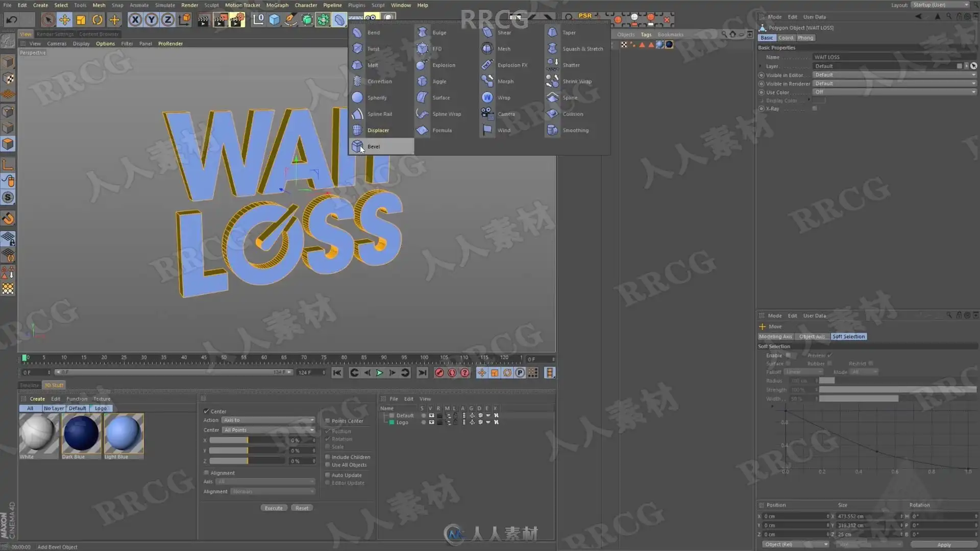Expand the Action Axis to dropdown

tap(268, 420)
